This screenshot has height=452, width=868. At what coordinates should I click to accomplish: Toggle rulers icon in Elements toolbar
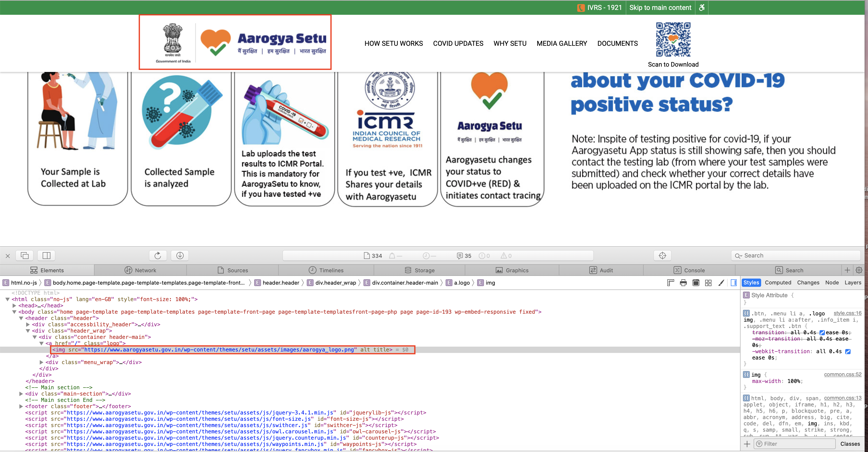click(x=671, y=283)
